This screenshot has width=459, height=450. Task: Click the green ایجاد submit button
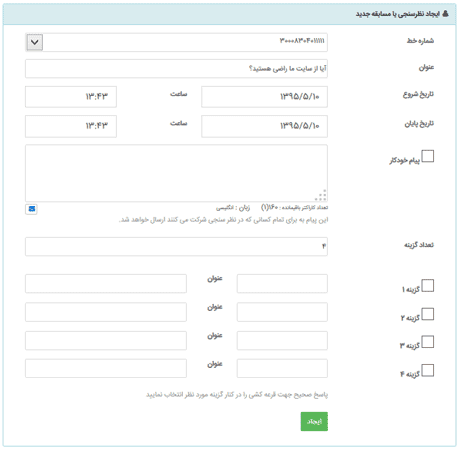pos(314,421)
